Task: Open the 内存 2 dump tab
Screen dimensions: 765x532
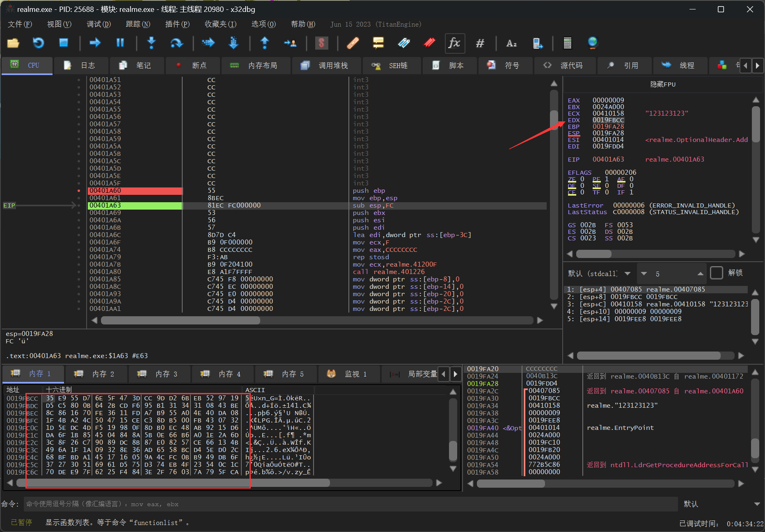Action: tap(96, 374)
